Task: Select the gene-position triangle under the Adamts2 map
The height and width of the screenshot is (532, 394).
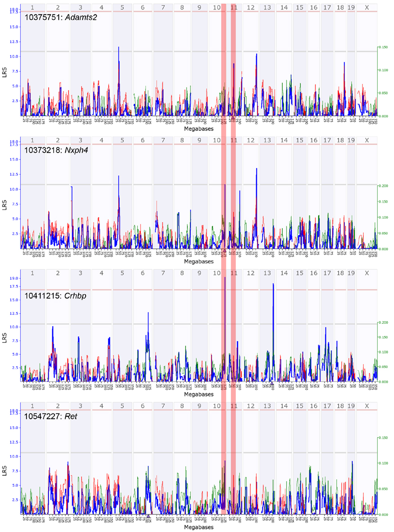Action: coord(233,117)
